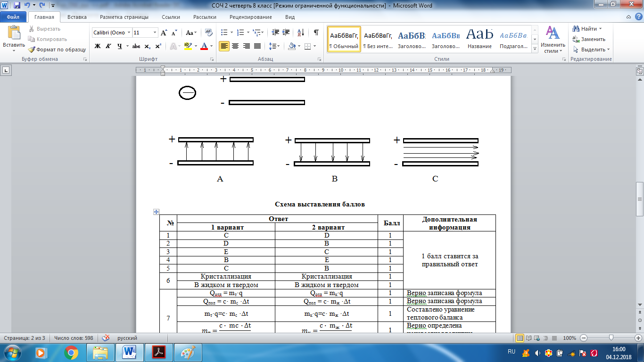Image resolution: width=644 pixels, height=362 pixels.
Task: Click the Decrease Indent icon
Action: point(275,33)
